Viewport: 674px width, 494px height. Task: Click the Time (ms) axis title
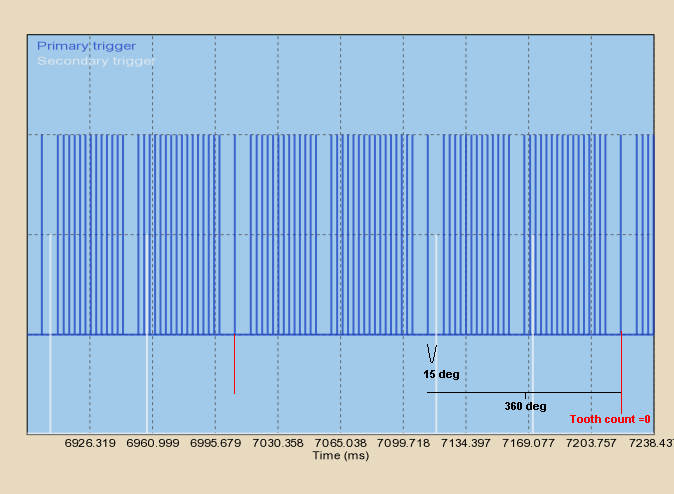(x=340, y=455)
